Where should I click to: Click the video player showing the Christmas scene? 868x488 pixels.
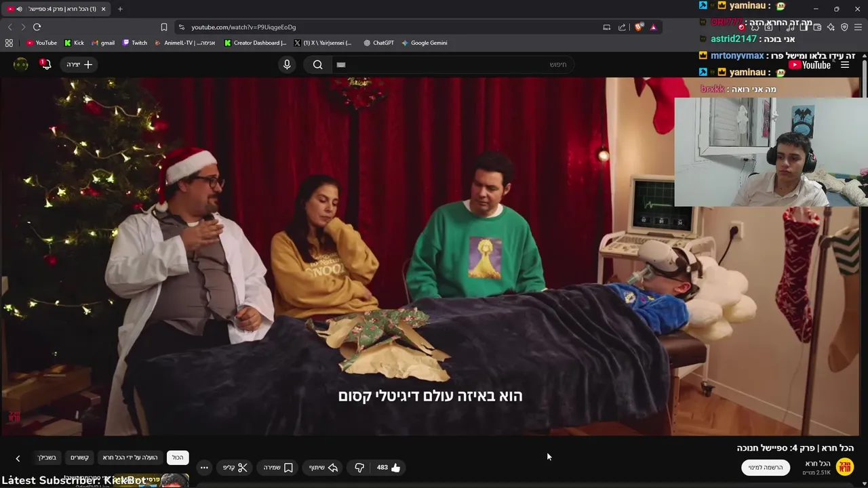tap(430, 256)
